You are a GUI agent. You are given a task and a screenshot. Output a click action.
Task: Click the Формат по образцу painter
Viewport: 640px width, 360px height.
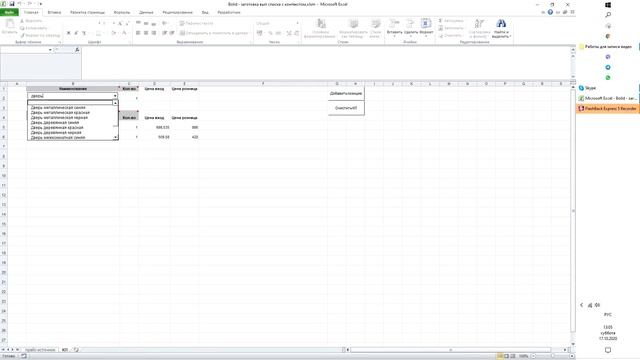point(40,36)
